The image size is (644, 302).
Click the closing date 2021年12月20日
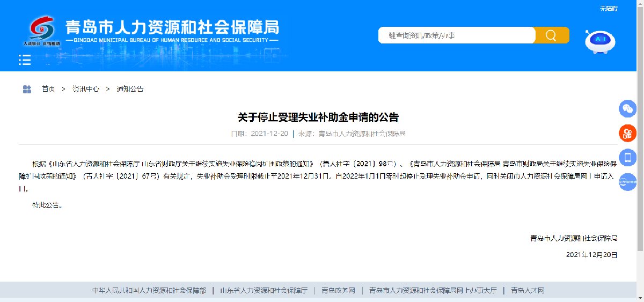coord(592,255)
